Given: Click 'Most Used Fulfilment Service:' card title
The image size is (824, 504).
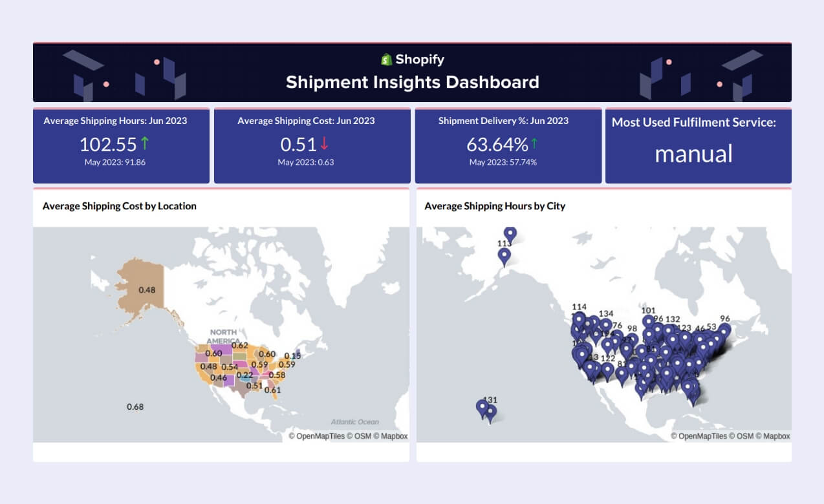Looking at the screenshot, I should coord(694,122).
